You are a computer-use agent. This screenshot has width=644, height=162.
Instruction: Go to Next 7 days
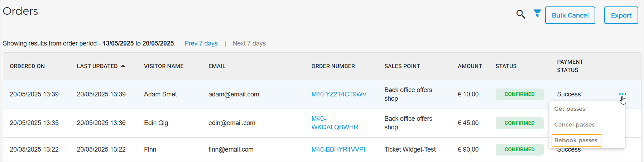coord(249,43)
